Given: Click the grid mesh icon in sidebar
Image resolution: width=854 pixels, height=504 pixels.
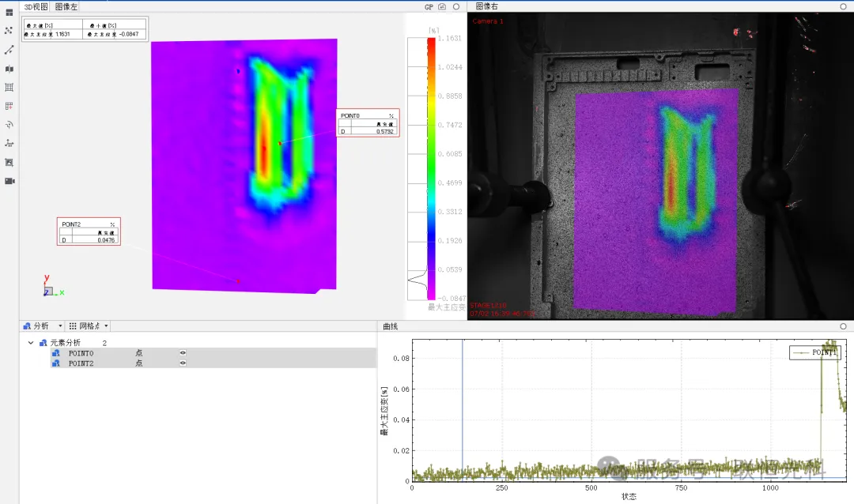Looking at the screenshot, I should coord(9,88).
